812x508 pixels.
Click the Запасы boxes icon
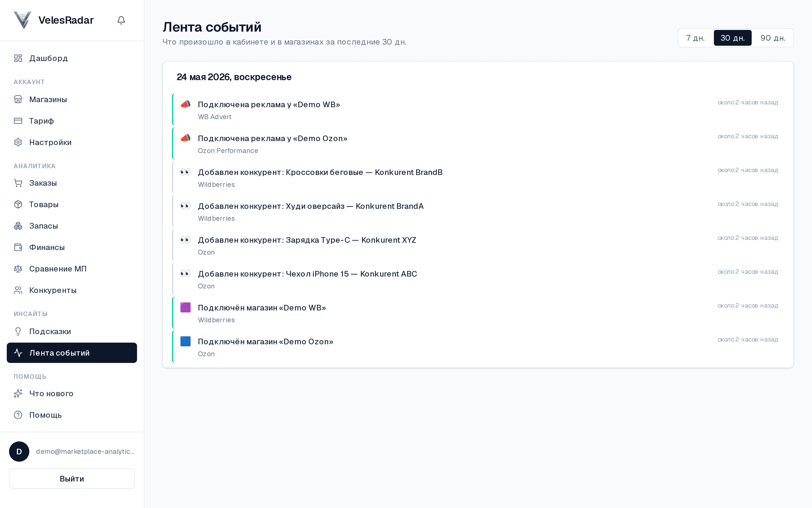[x=18, y=226]
